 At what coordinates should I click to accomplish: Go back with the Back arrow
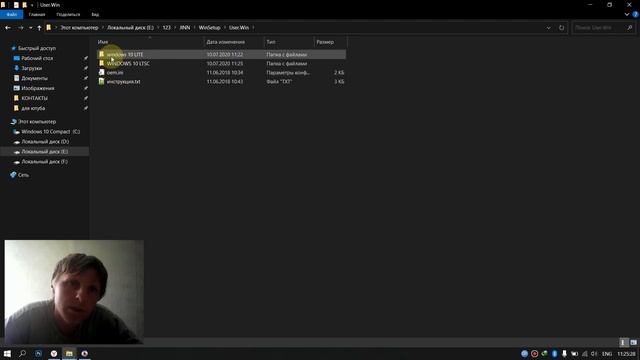pyautogui.click(x=8, y=28)
